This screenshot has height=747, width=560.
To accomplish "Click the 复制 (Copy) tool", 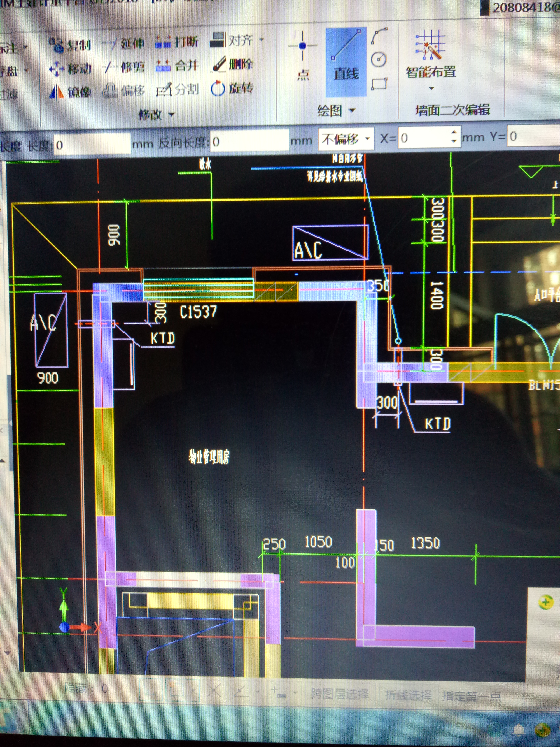I will tap(70, 45).
